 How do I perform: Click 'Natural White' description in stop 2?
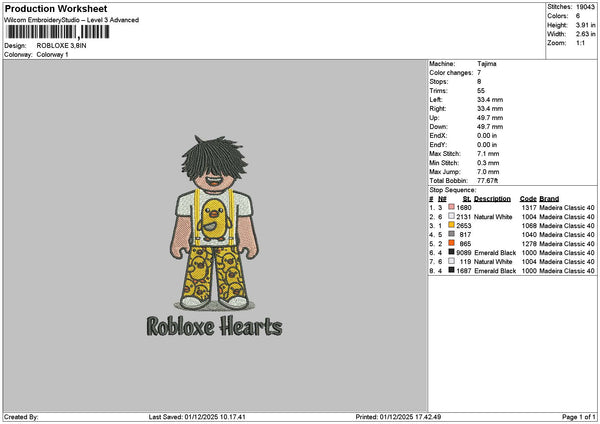click(x=493, y=217)
